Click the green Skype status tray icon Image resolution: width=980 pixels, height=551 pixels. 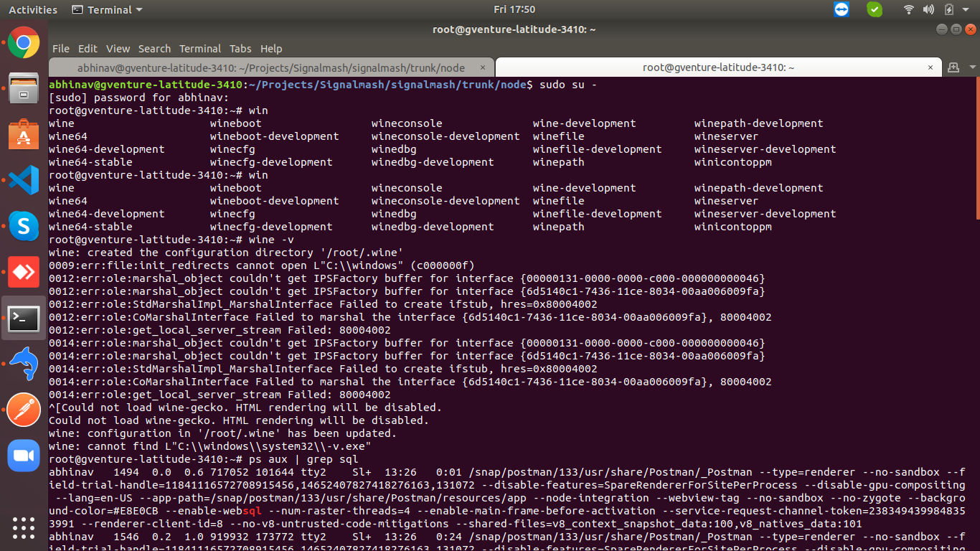(x=875, y=9)
